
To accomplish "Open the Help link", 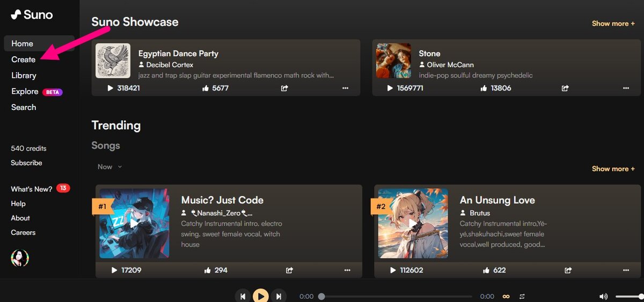I will point(18,203).
